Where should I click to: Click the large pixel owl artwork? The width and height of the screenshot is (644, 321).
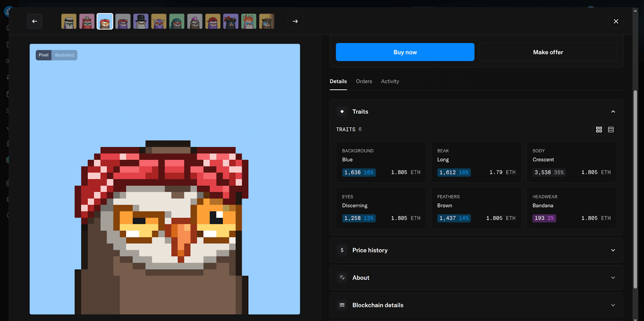165,179
